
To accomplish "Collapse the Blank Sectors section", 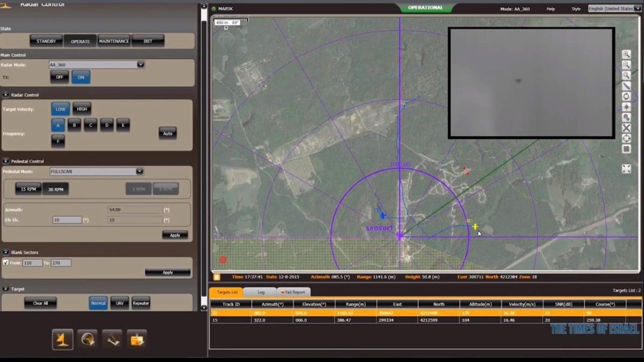I will point(5,252).
